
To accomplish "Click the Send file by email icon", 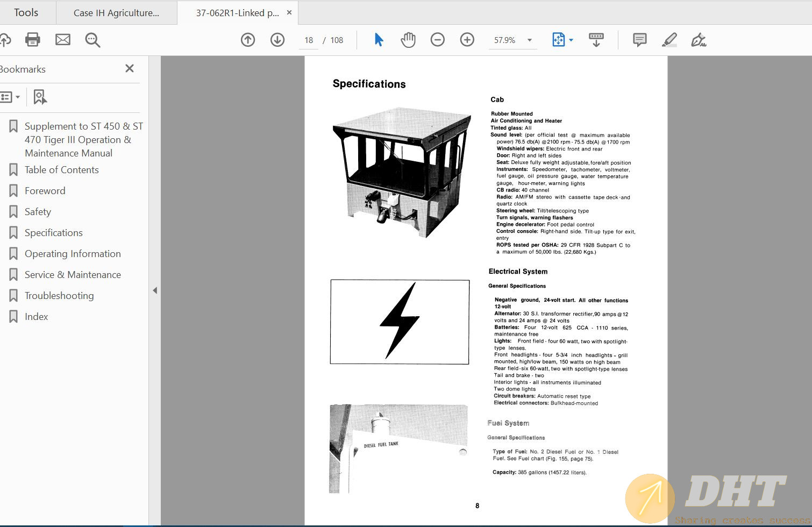I will pos(63,39).
